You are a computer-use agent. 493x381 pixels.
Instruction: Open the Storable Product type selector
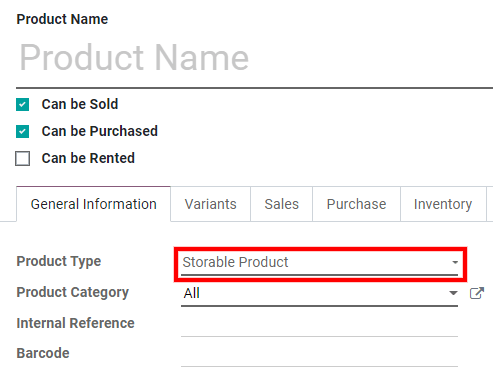point(319,263)
